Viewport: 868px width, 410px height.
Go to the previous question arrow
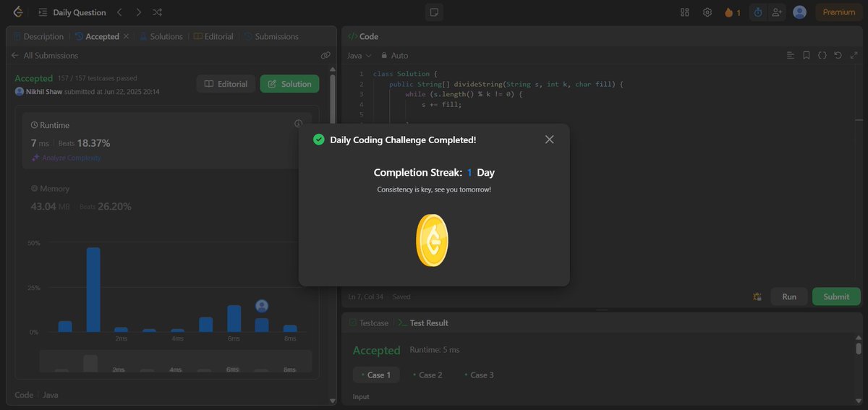tap(119, 12)
